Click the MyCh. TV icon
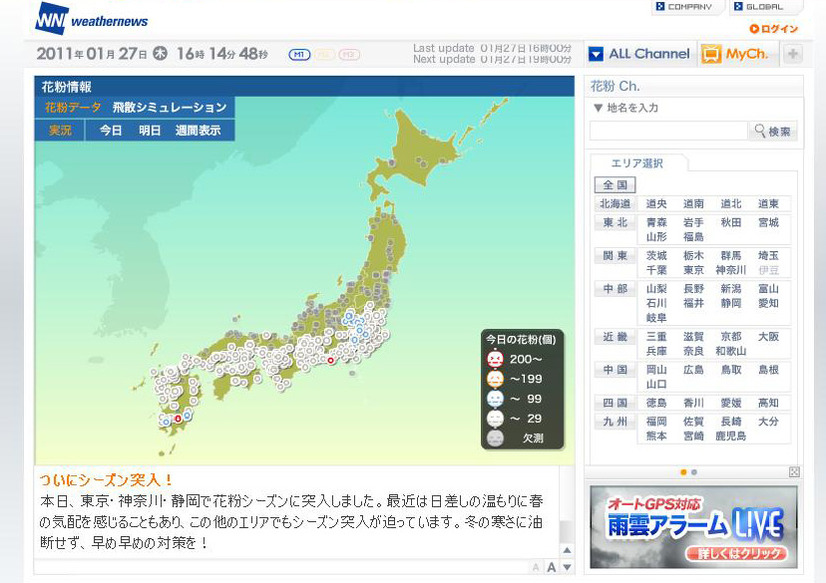This screenshot has width=826, height=583. pos(711,54)
